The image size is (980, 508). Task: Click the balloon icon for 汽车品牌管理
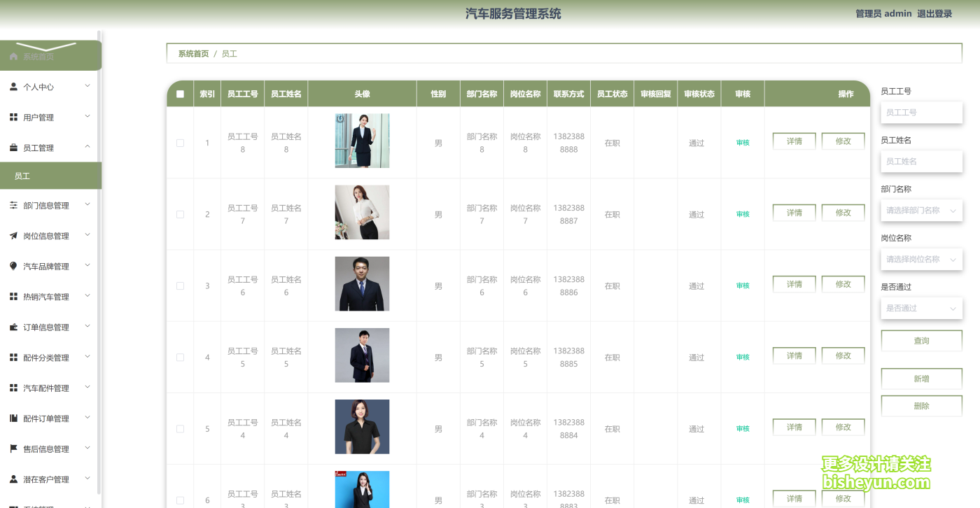click(x=13, y=266)
